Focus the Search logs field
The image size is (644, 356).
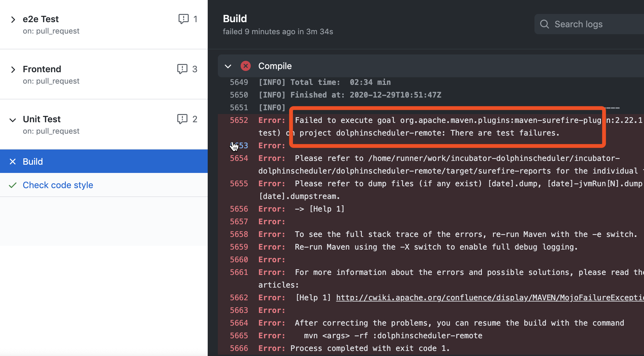[x=589, y=24]
